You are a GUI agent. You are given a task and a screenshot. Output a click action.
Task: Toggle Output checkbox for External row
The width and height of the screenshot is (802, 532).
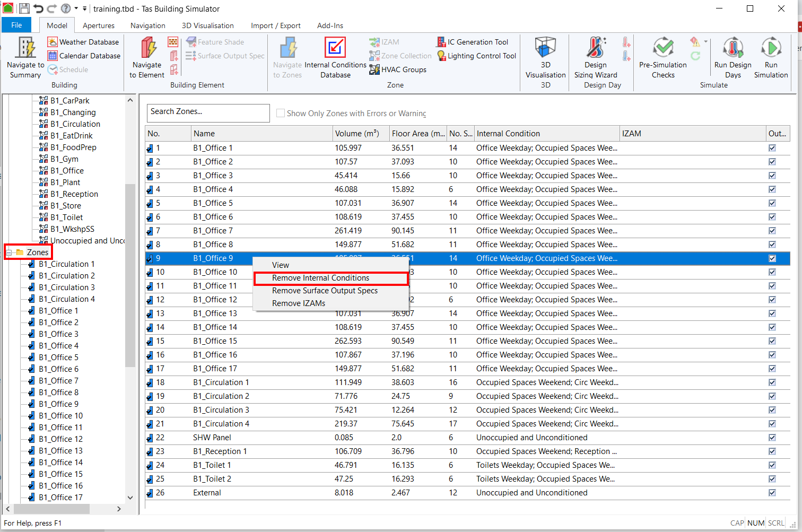(x=772, y=493)
